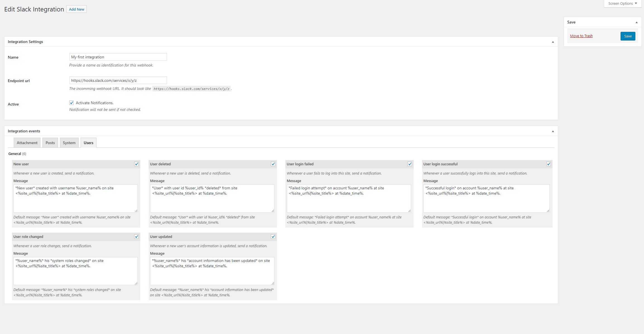Click the Move to Trash link
Screen dimensions: 644x334
(x=581, y=36)
